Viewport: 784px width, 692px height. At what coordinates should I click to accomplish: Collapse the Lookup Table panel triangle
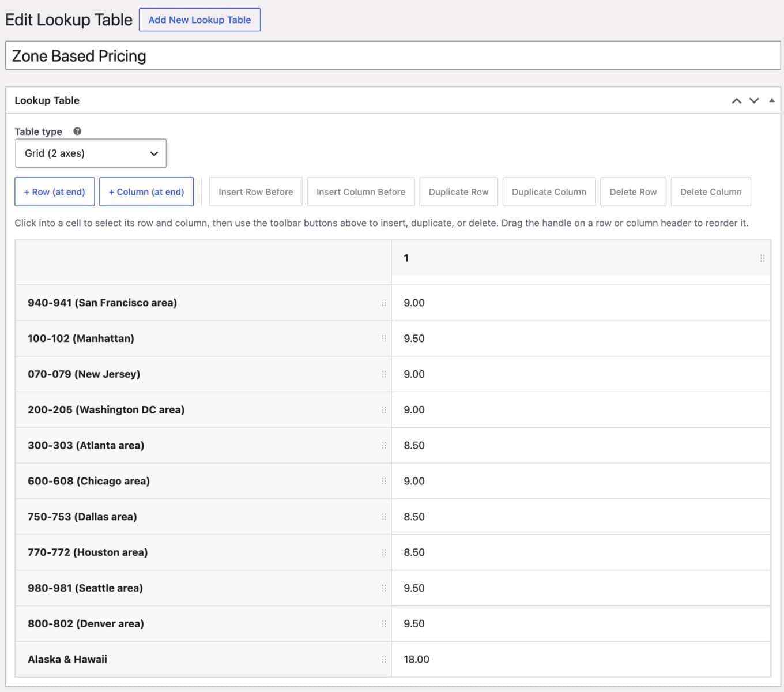point(772,100)
